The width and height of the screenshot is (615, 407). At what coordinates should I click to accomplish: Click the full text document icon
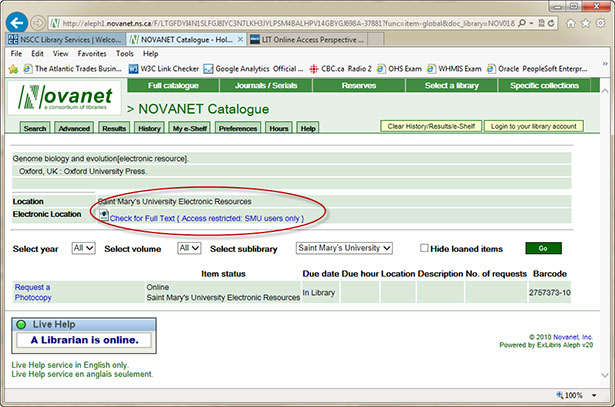(104, 217)
